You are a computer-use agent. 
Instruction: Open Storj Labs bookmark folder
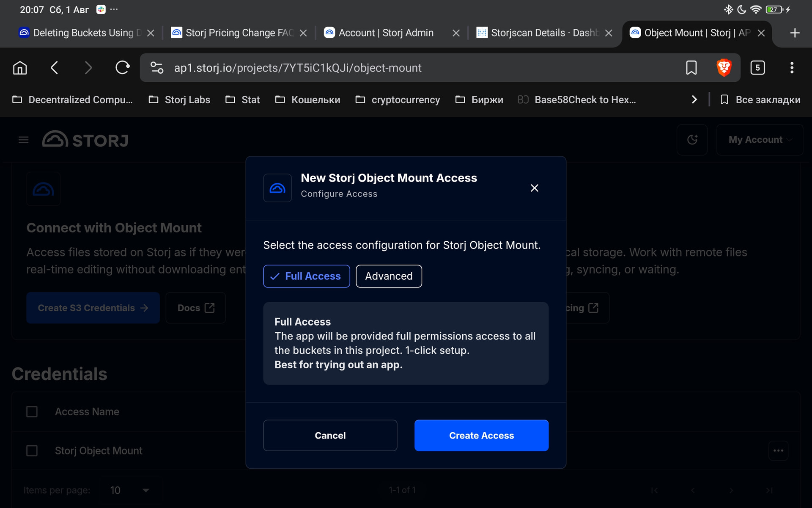pos(179,99)
